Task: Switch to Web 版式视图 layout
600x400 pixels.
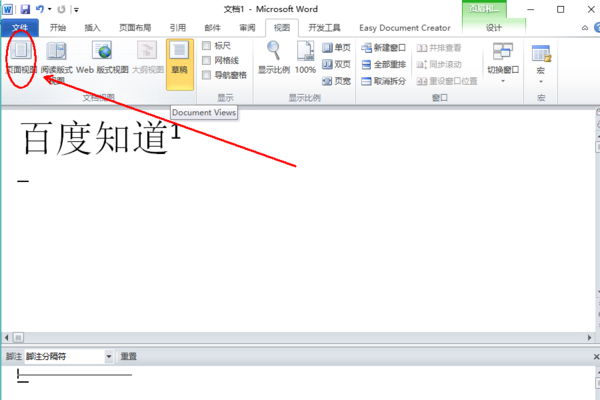Action: 102,57
